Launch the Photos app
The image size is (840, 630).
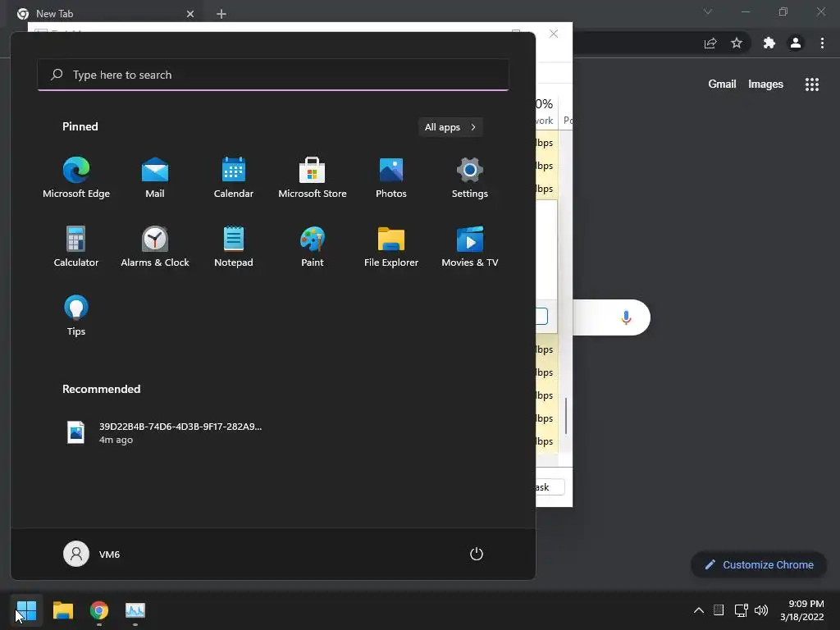tap(391, 178)
